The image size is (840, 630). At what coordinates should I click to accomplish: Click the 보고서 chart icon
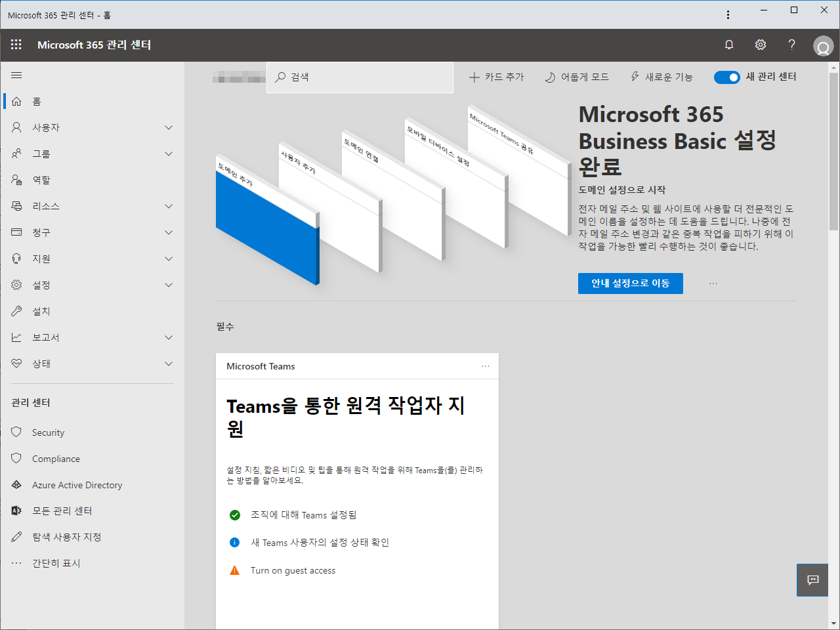[16, 337]
